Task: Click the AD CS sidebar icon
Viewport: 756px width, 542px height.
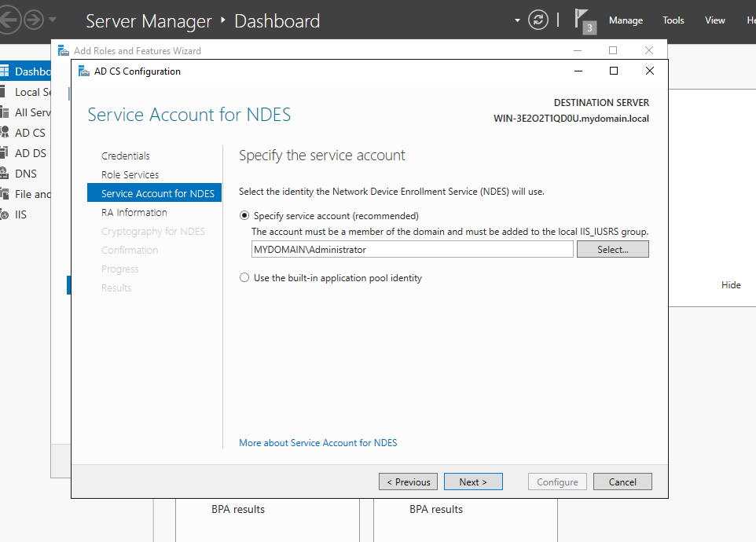Action: [5, 133]
